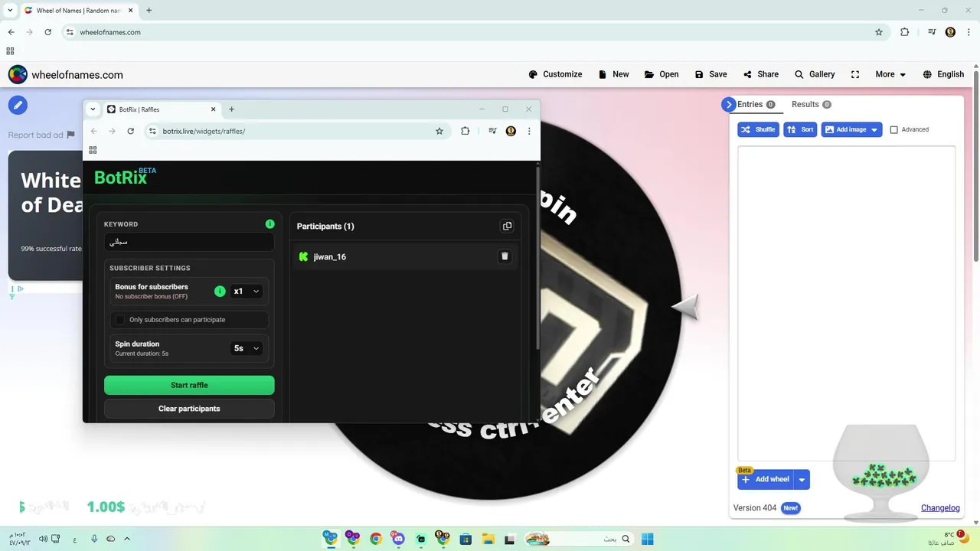Screen dimensions: 980x551
Task: Open new tab in BotRix window
Action: 231,109
